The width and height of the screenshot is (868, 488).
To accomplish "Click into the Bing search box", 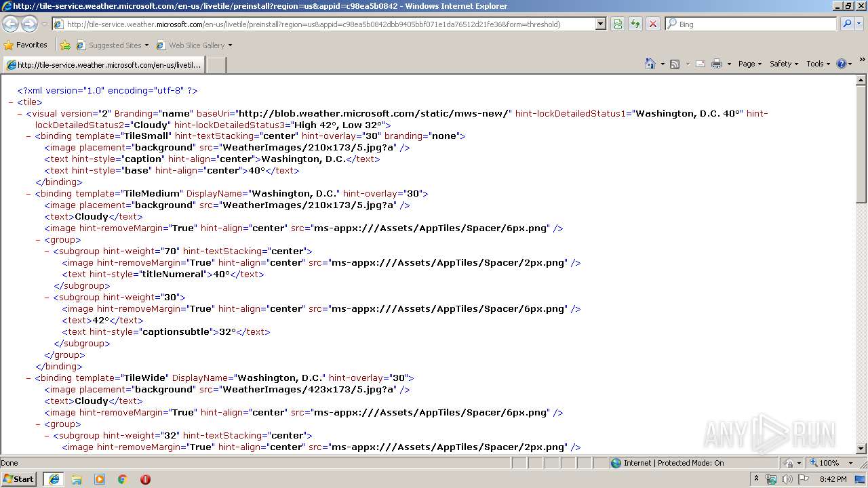I will click(x=755, y=24).
